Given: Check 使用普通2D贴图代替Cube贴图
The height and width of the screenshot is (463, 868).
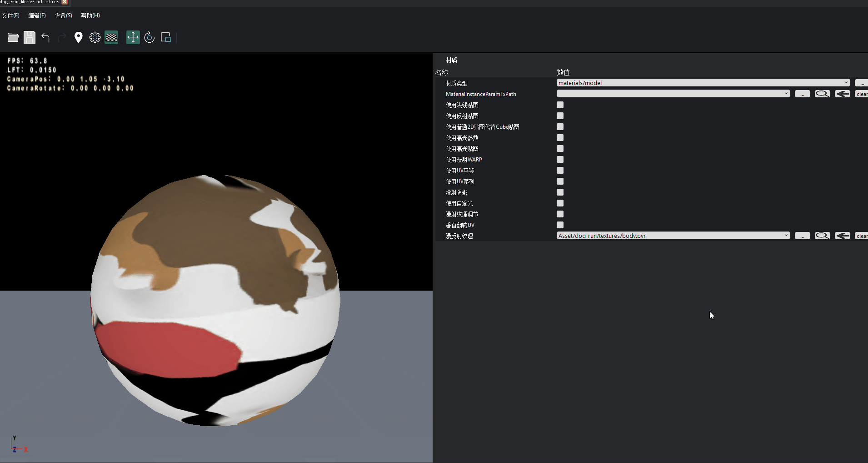Looking at the screenshot, I should coord(560,127).
